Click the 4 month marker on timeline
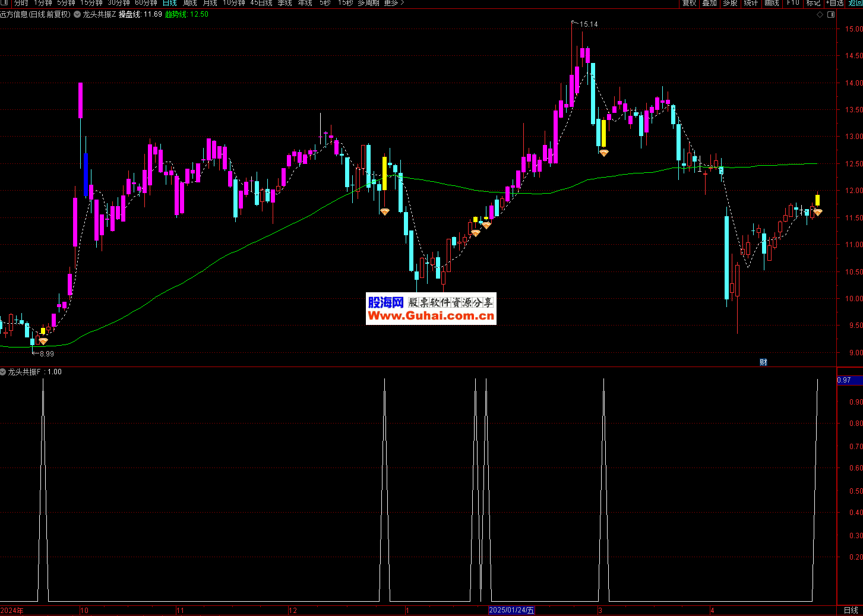The image size is (863, 616). pos(712,610)
